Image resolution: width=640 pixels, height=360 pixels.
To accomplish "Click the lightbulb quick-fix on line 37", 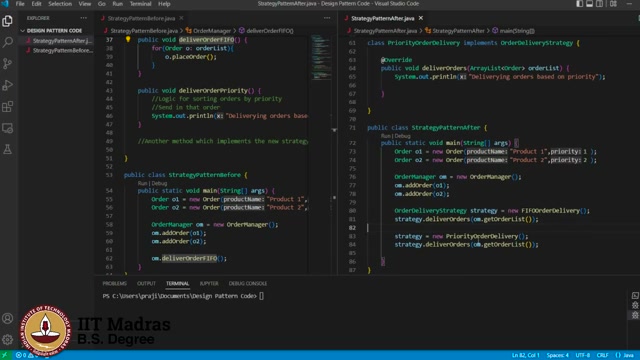I will tap(128, 39).
